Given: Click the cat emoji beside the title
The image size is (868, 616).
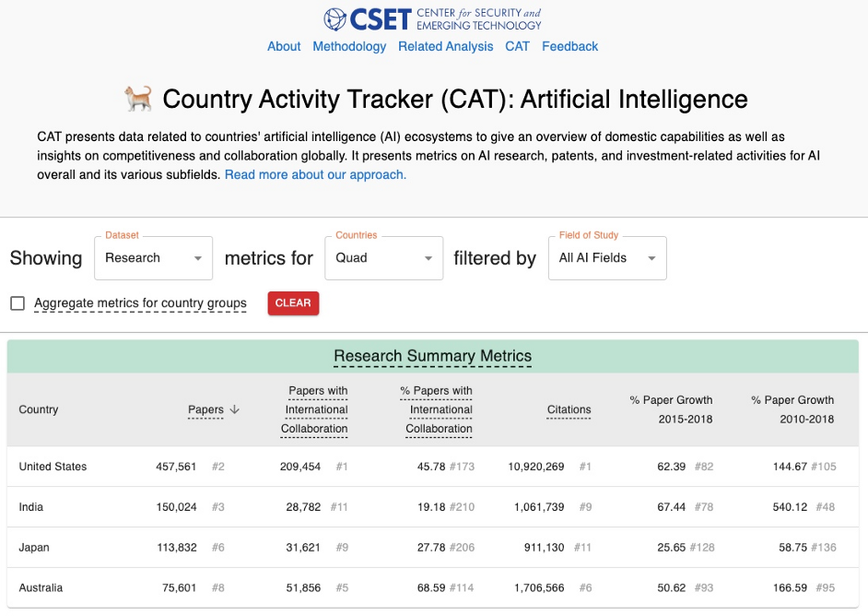Looking at the screenshot, I should coord(138,99).
